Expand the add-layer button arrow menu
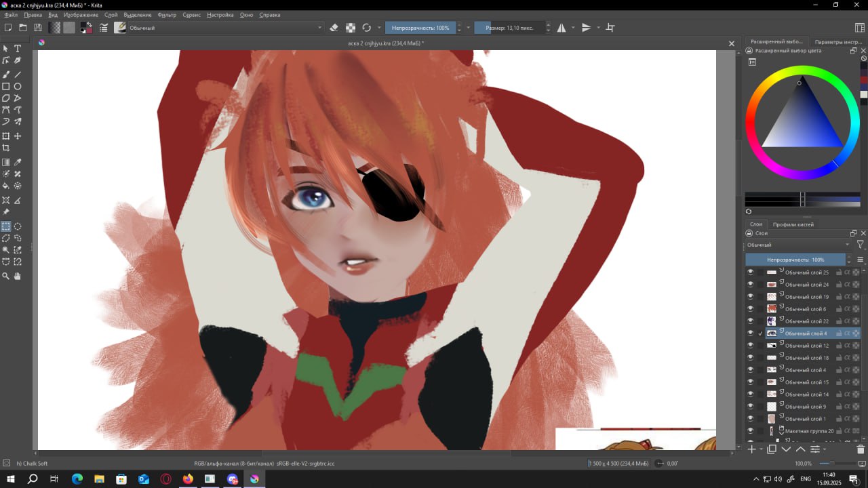Viewport: 868px width, 488px height. tap(761, 449)
